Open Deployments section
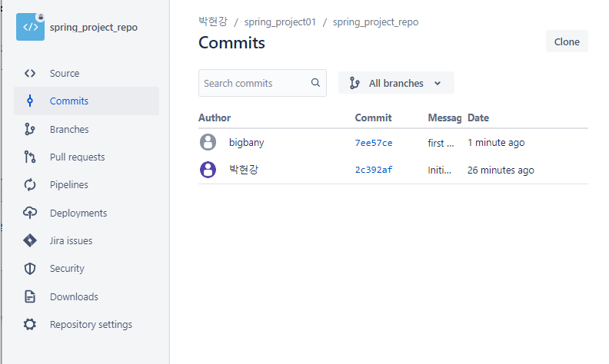 [86, 213]
